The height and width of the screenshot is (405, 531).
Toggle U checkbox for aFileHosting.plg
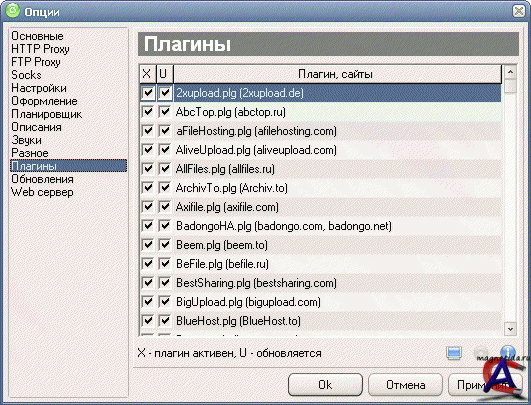[165, 131]
